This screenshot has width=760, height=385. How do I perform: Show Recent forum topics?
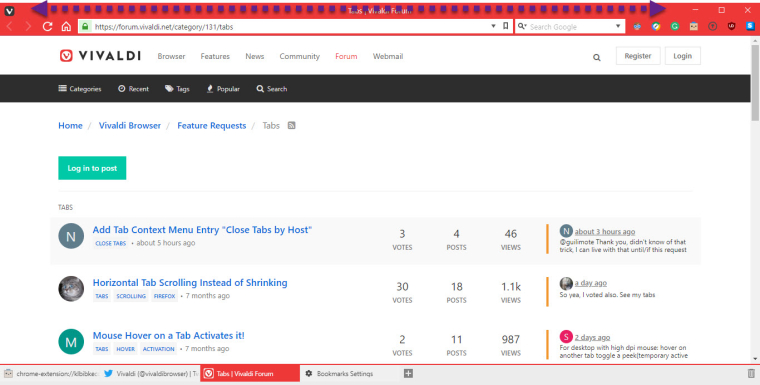coord(133,89)
